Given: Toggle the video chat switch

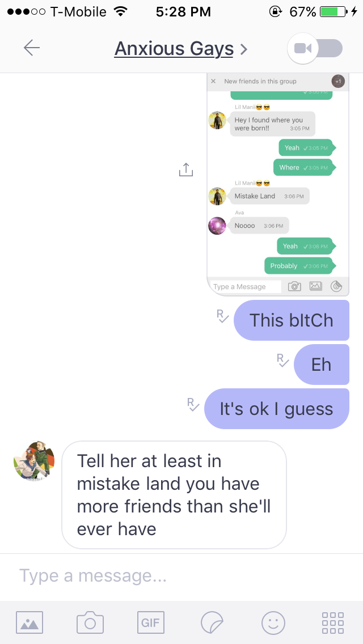Looking at the screenshot, I should pyautogui.click(x=315, y=48).
